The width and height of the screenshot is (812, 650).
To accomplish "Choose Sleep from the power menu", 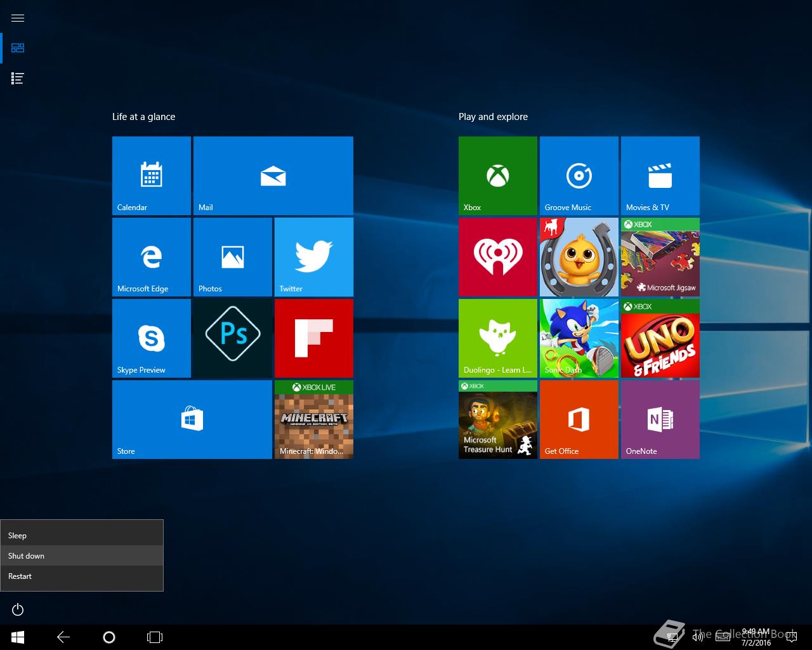I will coord(82,536).
